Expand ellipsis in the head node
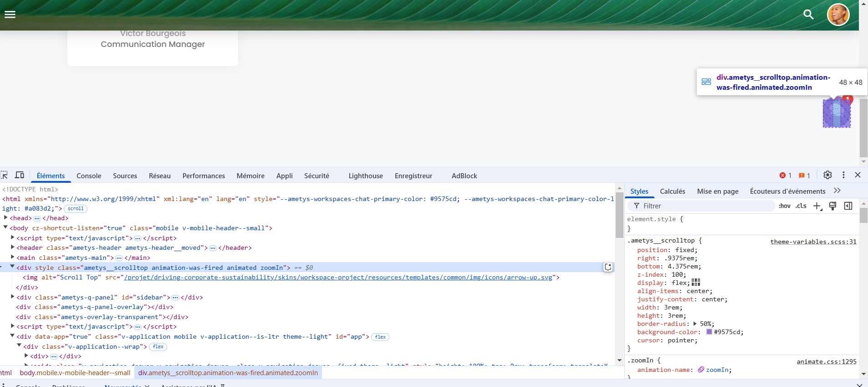Screen dimensions: 868x387 click(x=37, y=218)
